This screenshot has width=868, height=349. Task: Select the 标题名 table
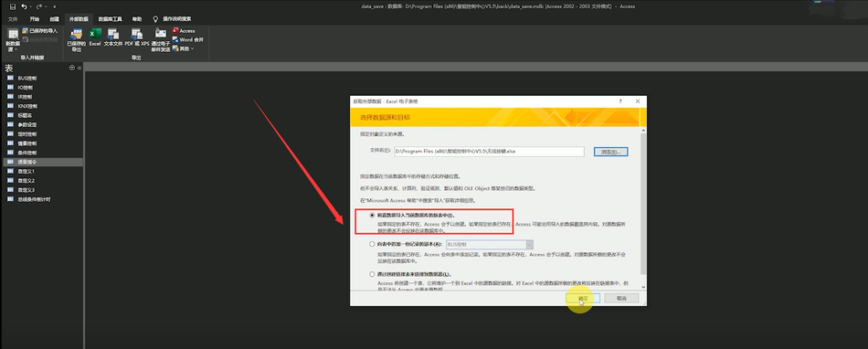point(42,116)
